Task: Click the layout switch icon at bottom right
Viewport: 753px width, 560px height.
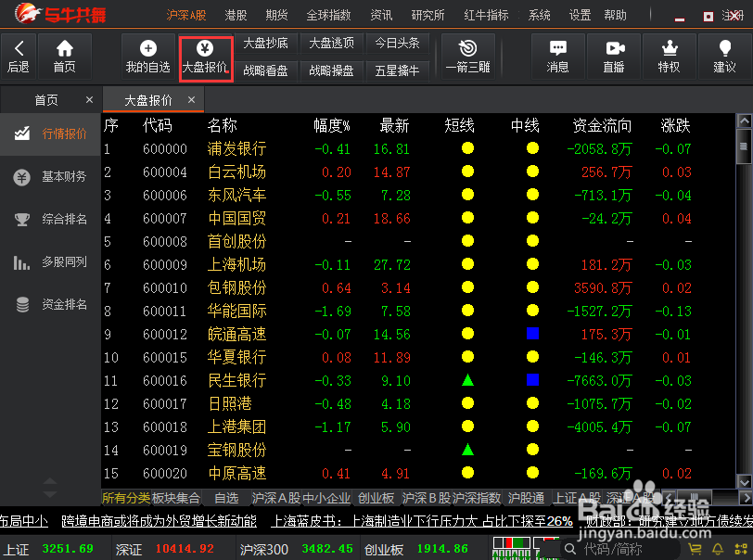Action: pyautogui.click(x=741, y=549)
